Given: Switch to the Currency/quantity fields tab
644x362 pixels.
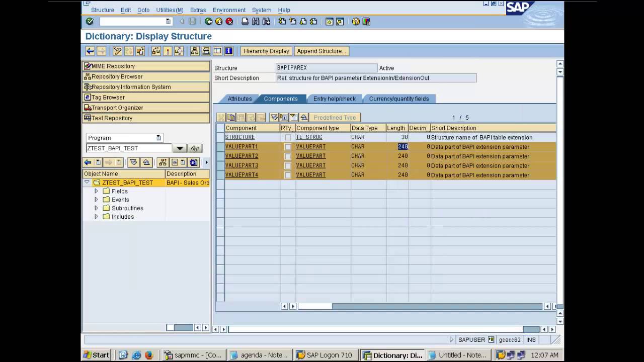Looking at the screenshot, I should click(x=398, y=99).
